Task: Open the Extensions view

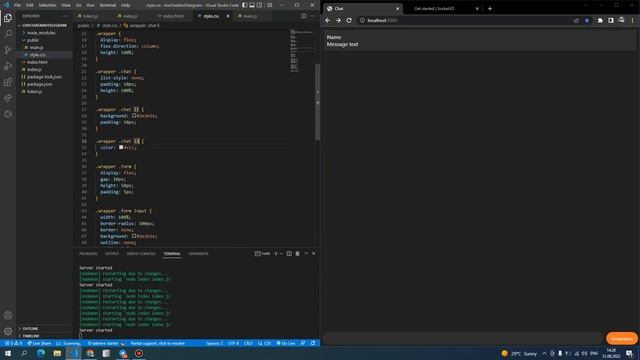Action: [x=8, y=82]
